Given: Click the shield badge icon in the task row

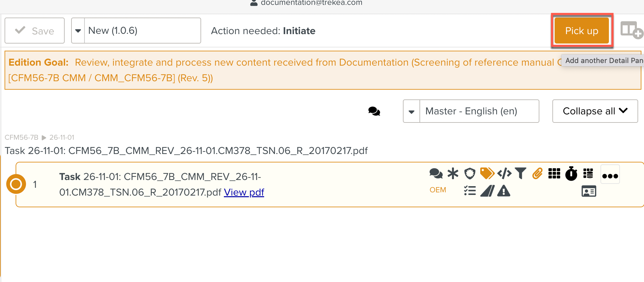Looking at the screenshot, I should pos(470,173).
